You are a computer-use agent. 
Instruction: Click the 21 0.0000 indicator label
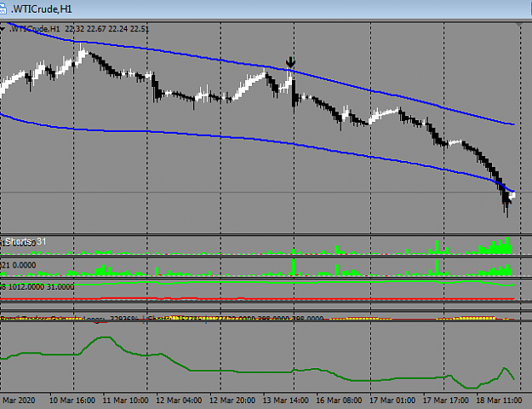click(19, 265)
